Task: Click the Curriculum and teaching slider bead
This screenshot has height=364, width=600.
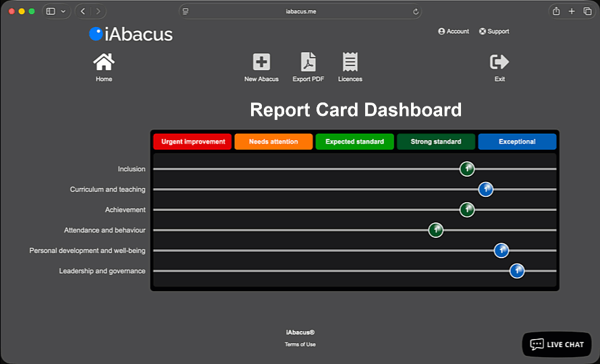Action: 485,189
